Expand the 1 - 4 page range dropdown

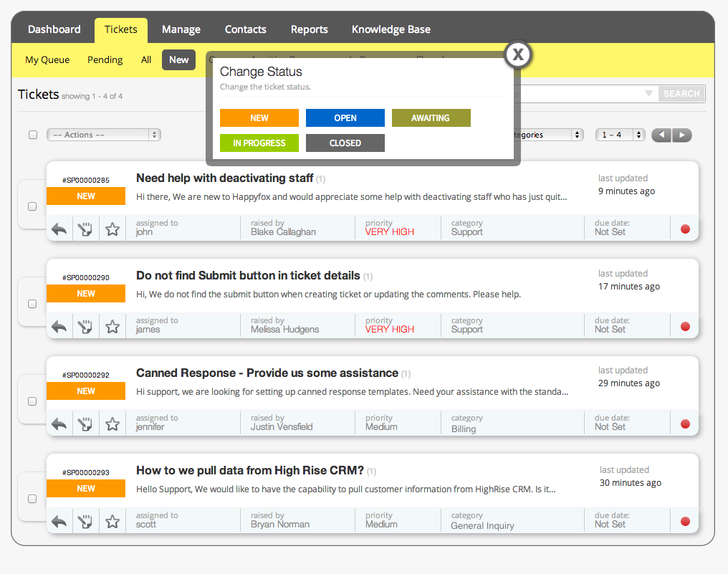coord(621,135)
